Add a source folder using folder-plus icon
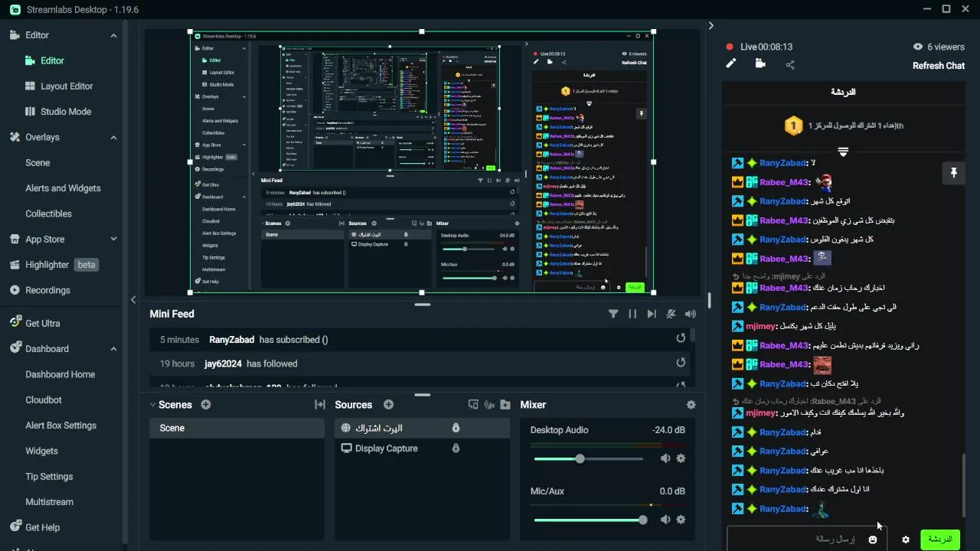The width and height of the screenshot is (980, 551). coord(505,405)
